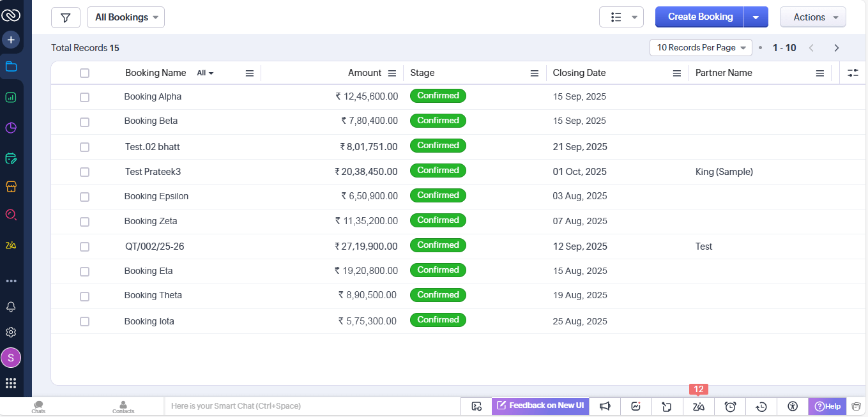Open the accessibility icon in bottom bar
This screenshot has height=417, width=868.
tap(793, 406)
